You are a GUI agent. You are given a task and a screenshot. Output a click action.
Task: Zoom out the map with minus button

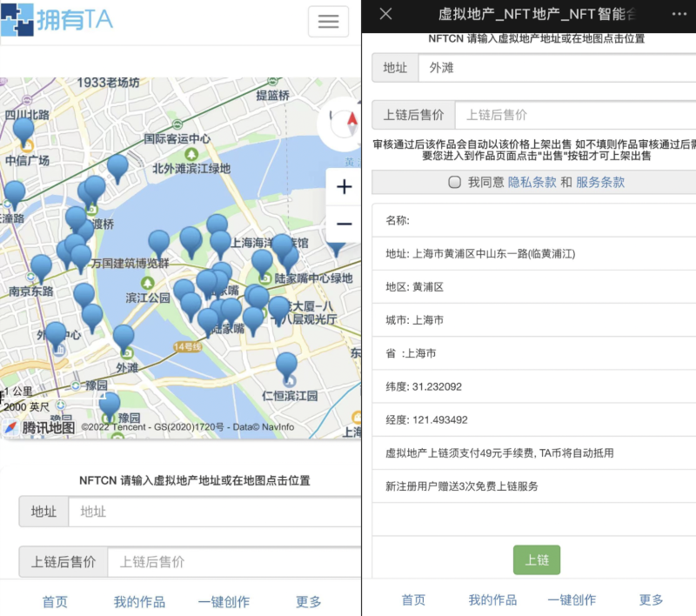[x=344, y=224]
